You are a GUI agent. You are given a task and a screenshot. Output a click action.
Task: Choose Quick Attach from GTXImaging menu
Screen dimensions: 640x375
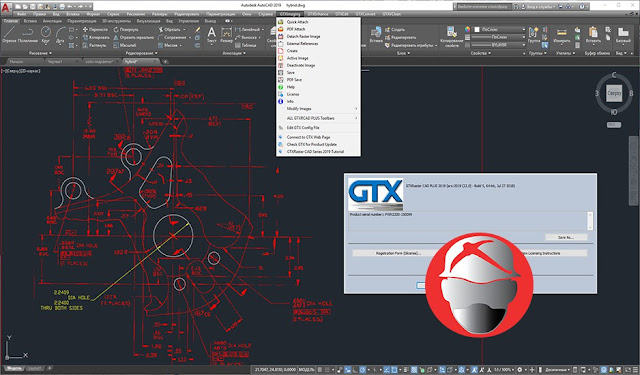point(318,22)
